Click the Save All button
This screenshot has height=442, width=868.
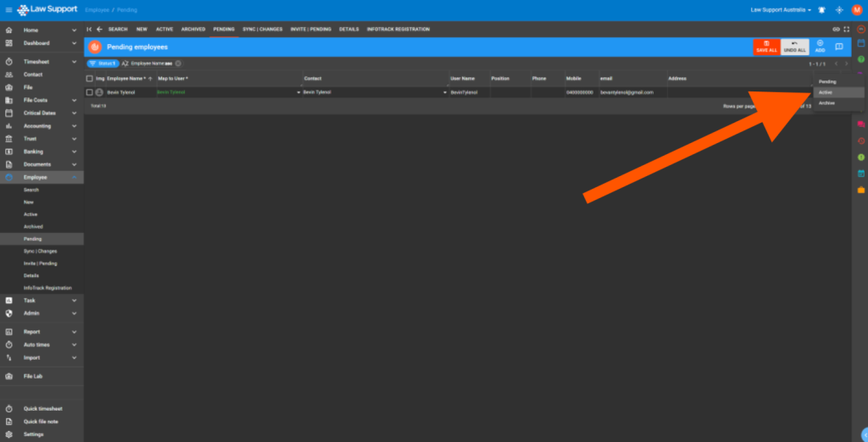click(x=766, y=47)
